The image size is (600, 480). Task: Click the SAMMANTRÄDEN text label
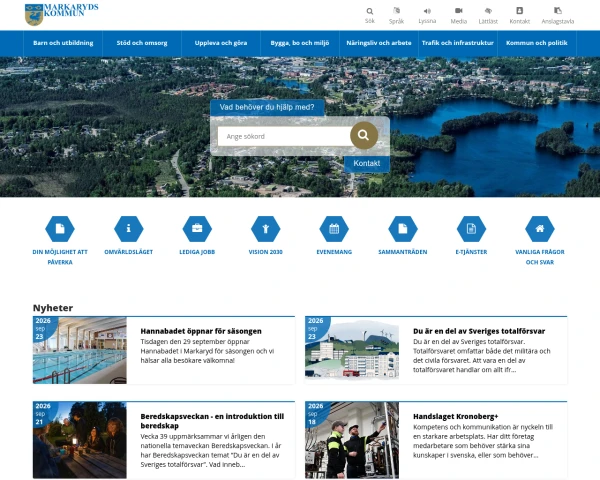403,252
